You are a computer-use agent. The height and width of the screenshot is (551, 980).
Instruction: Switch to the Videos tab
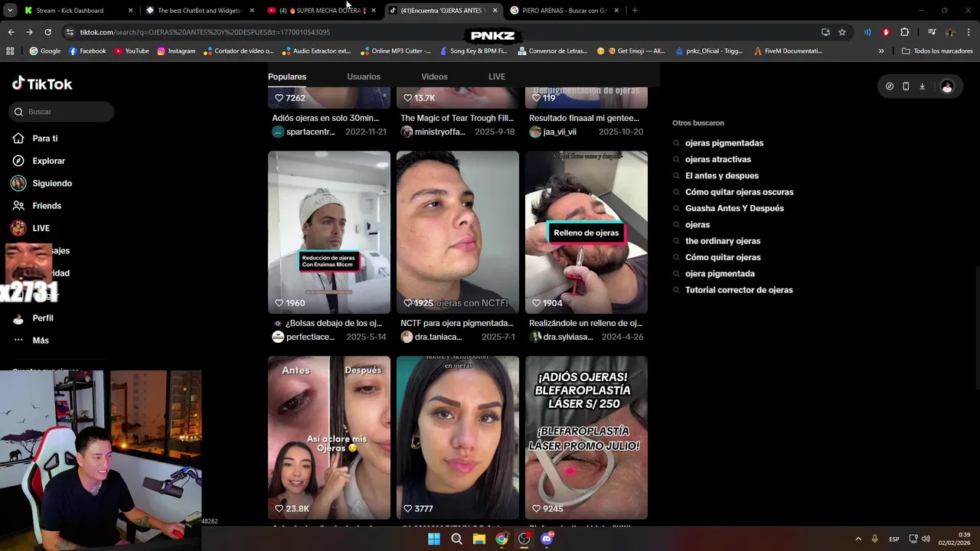click(434, 77)
